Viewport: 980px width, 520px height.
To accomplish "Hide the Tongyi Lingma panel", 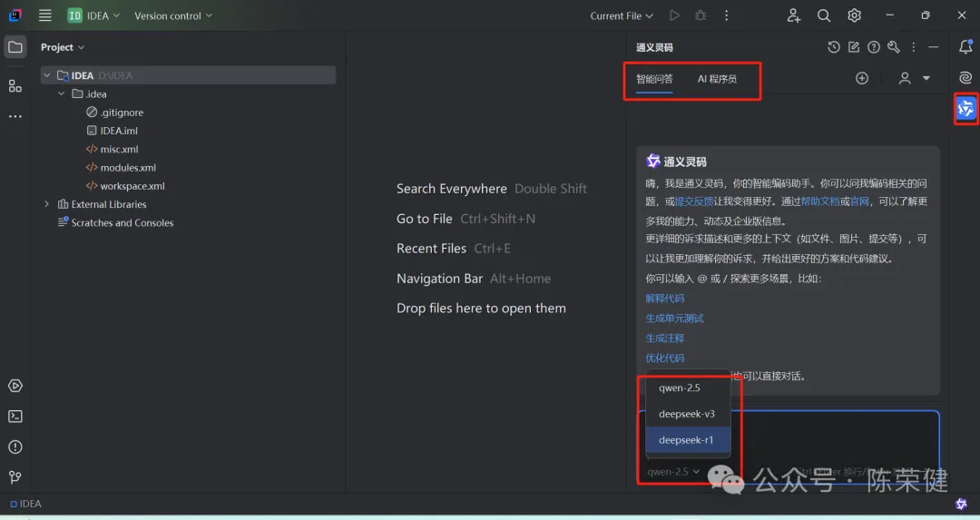I will tap(933, 47).
